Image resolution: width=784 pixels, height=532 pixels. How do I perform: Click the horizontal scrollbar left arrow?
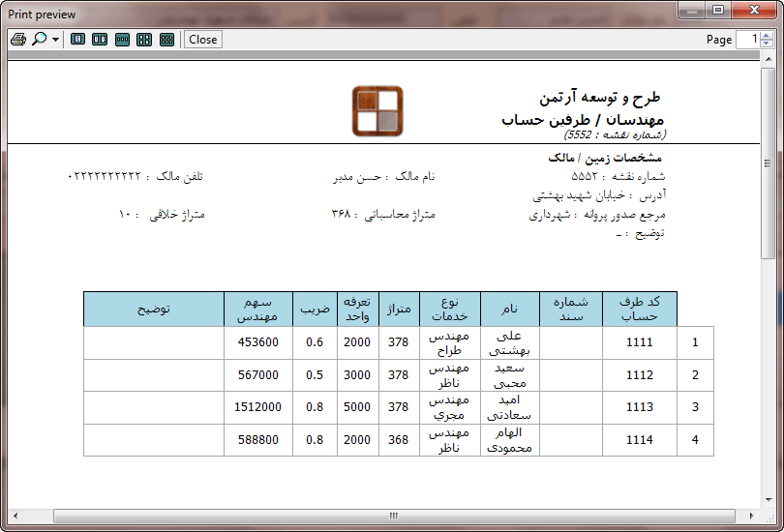click(15, 516)
